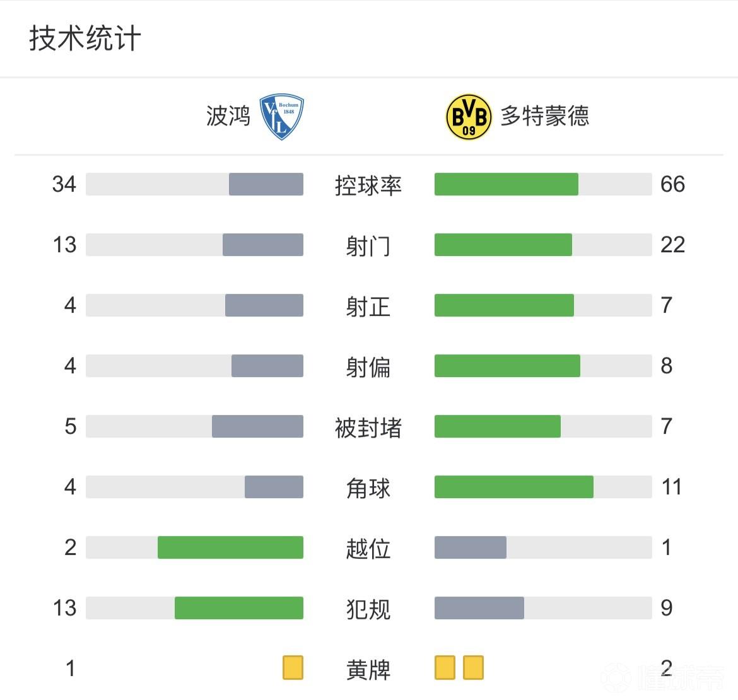
Task: Click Bochum's gray possession bar
Action: 266,184
